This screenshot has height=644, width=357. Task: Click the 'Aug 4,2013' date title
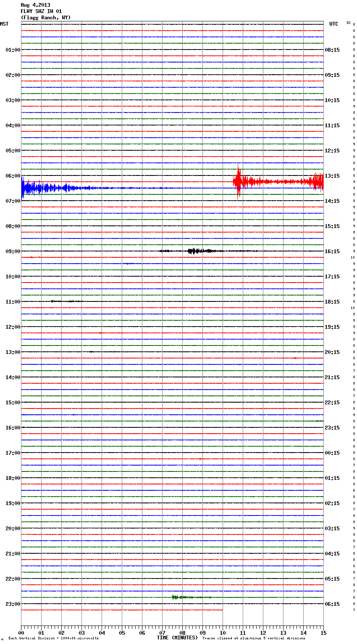point(35,5)
